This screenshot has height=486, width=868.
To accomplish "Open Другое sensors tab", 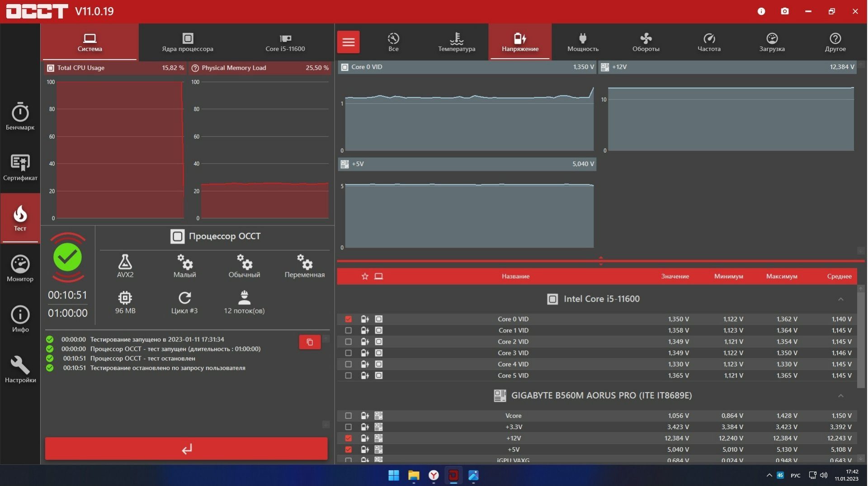I will 835,42.
